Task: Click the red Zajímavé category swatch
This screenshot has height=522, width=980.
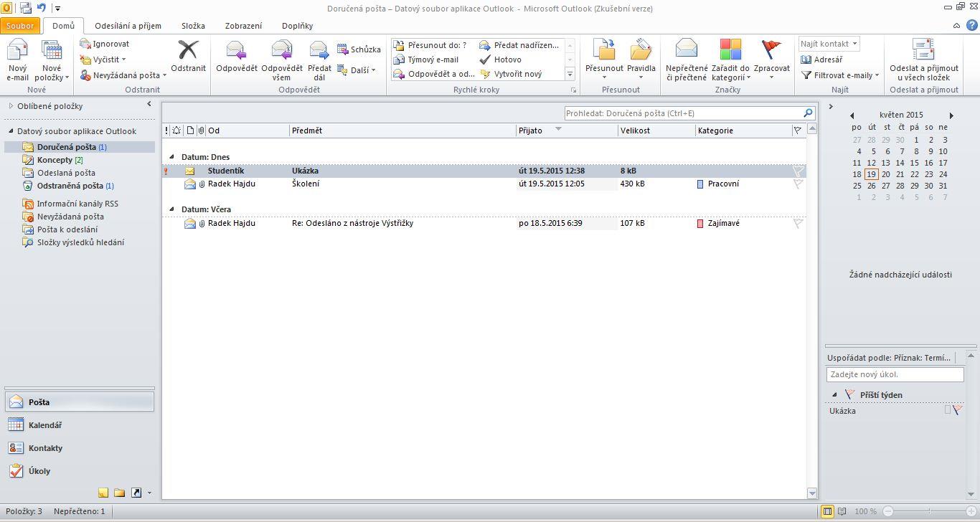Action: point(701,224)
